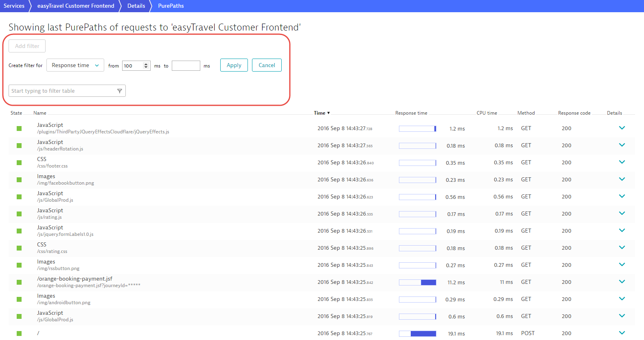Click timestamp 2016 Sep 8 14:43:27.728
Viewport: 644px width, 340px height.
coord(345,129)
